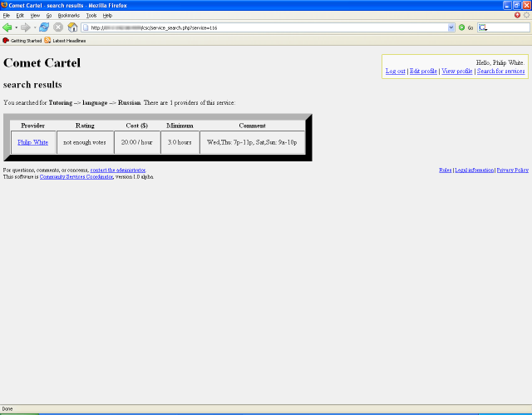Click the Minimum column header
This screenshot has width=532, height=415.
pos(180,126)
